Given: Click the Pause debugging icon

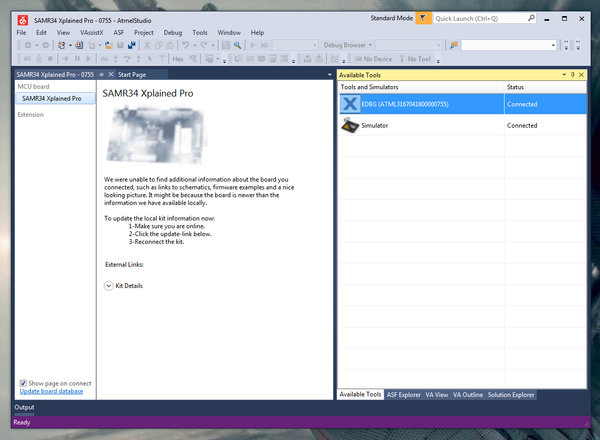Looking at the screenshot, I should click(x=77, y=59).
